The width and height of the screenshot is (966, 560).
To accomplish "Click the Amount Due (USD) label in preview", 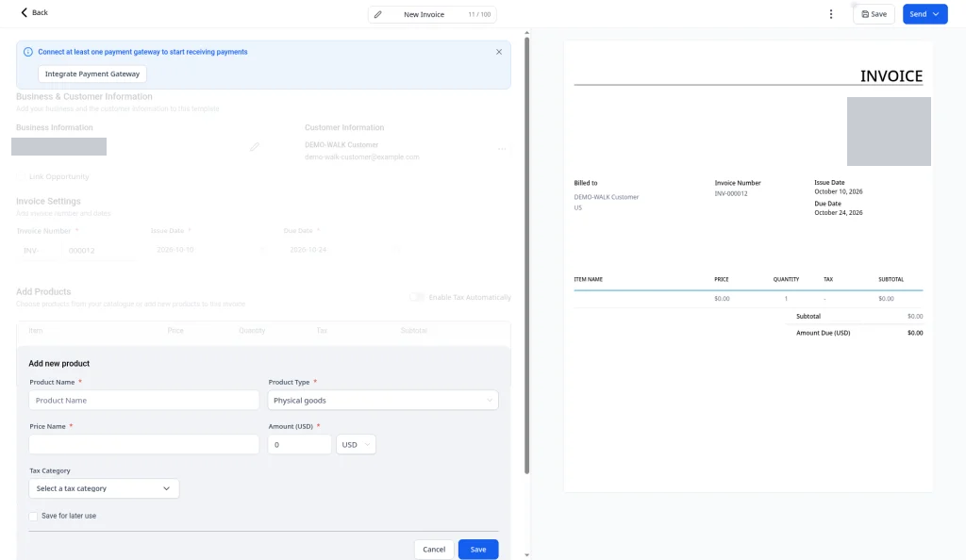I will [823, 333].
